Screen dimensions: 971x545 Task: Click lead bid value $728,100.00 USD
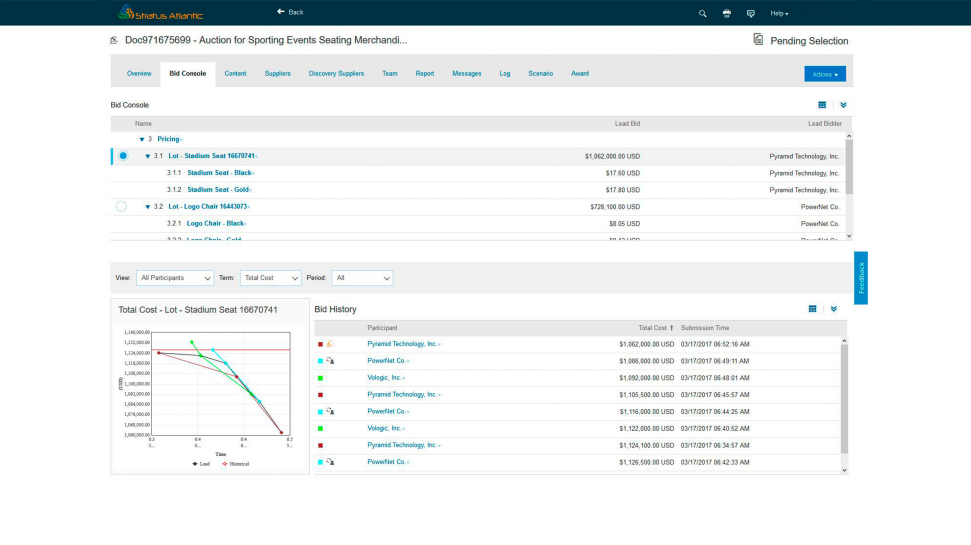(x=615, y=207)
